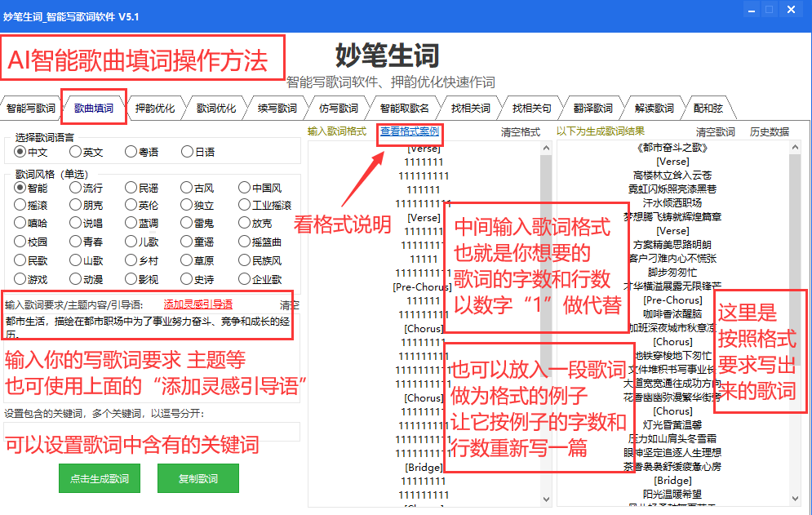812x515 pixels.
Task: Open the 找相关句 tab
Action: [531, 109]
